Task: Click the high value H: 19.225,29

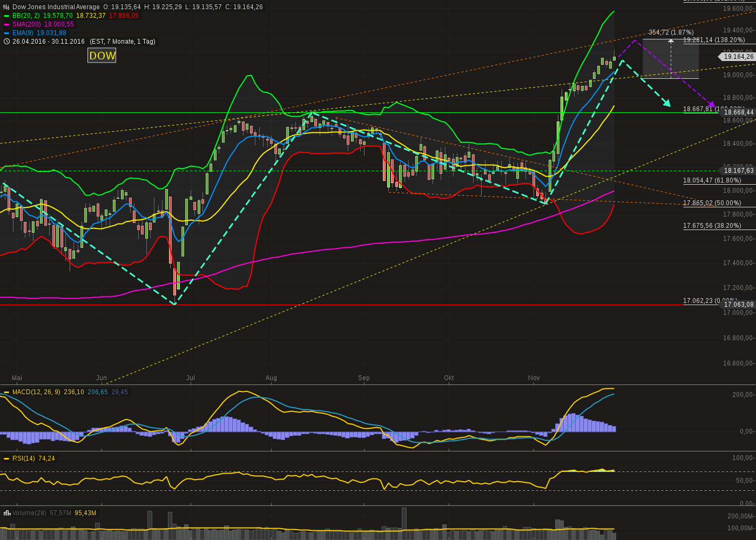Action: [x=163, y=7]
